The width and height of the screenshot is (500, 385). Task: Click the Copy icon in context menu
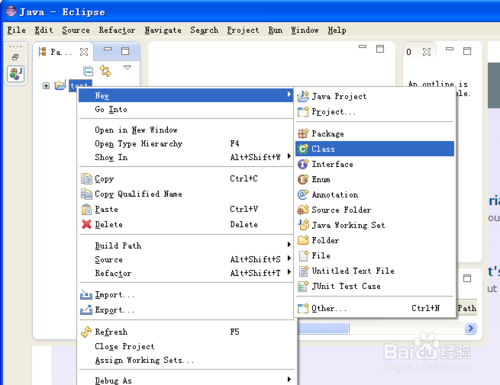click(x=86, y=179)
